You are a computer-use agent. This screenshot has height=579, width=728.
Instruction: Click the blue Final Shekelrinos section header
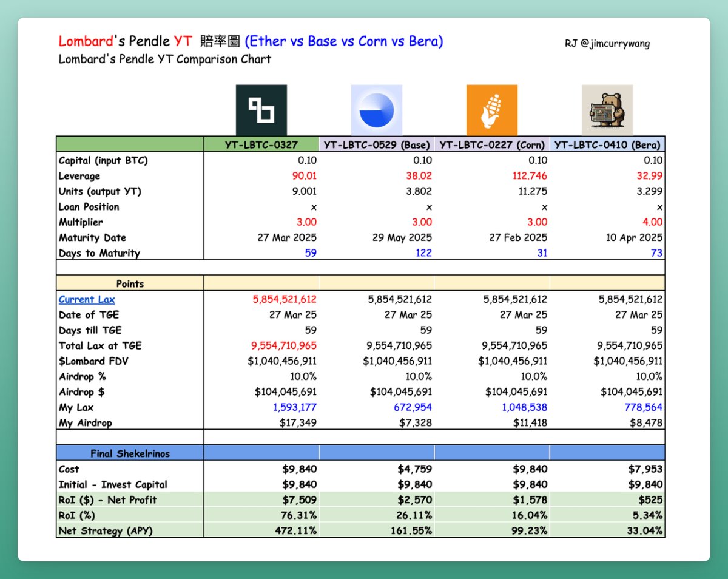130,453
